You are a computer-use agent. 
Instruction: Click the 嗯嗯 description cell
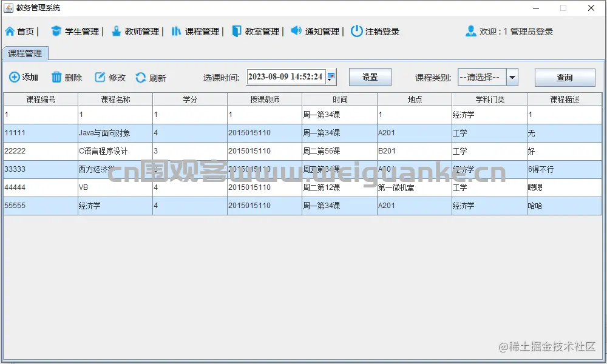pyautogui.click(x=565, y=187)
